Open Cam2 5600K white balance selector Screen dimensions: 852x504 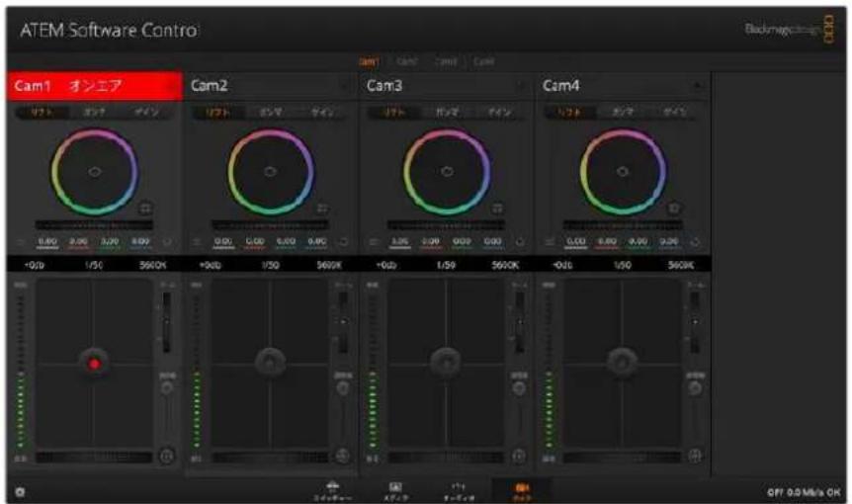coord(329,265)
